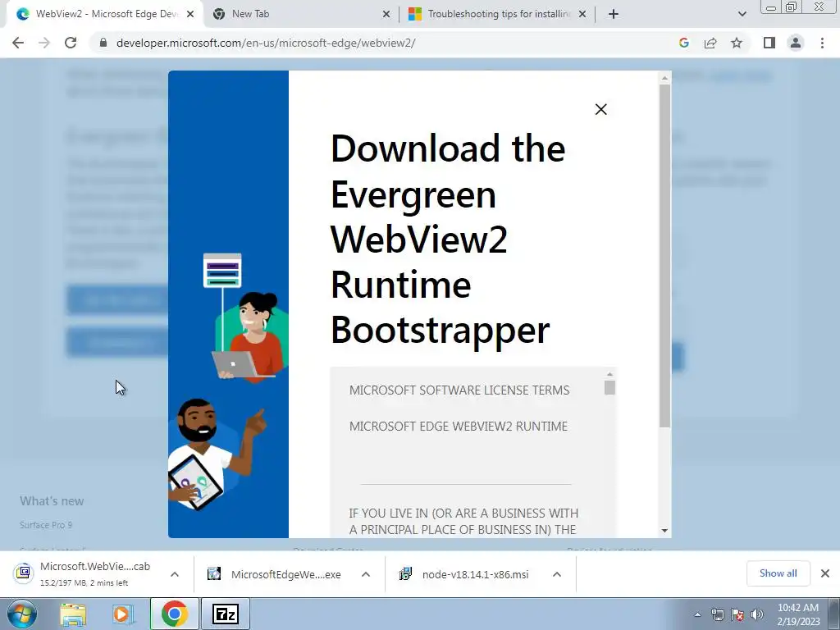Click the Surface Pro 9 footer link
Screen dimensions: 840x630
[x=46, y=525]
